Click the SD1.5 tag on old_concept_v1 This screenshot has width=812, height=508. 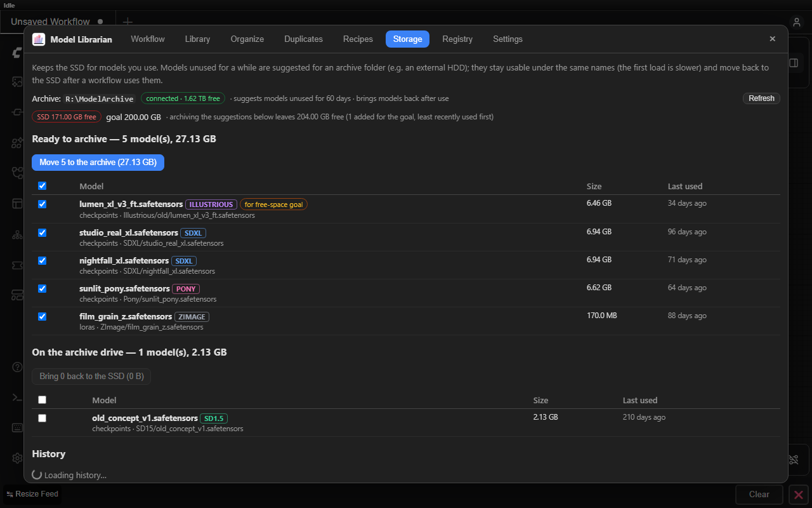(214, 418)
